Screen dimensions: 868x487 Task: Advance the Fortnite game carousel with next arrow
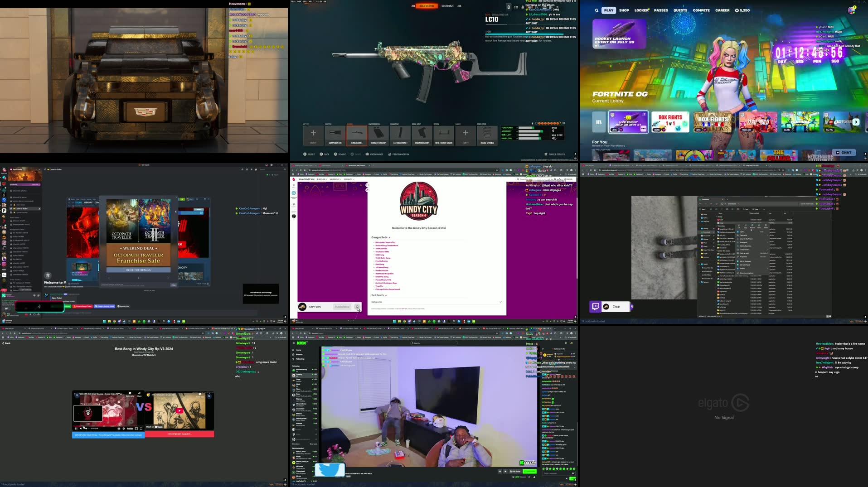point(856,122)
